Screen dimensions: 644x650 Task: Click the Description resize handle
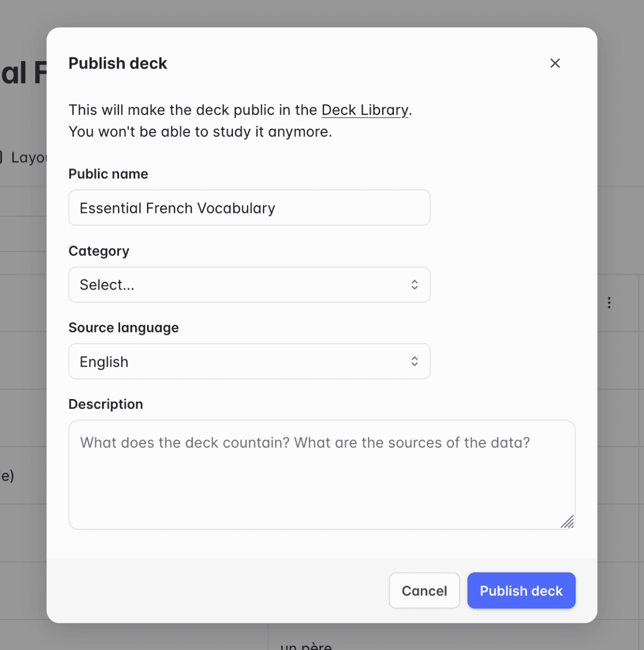coord(567,521)
